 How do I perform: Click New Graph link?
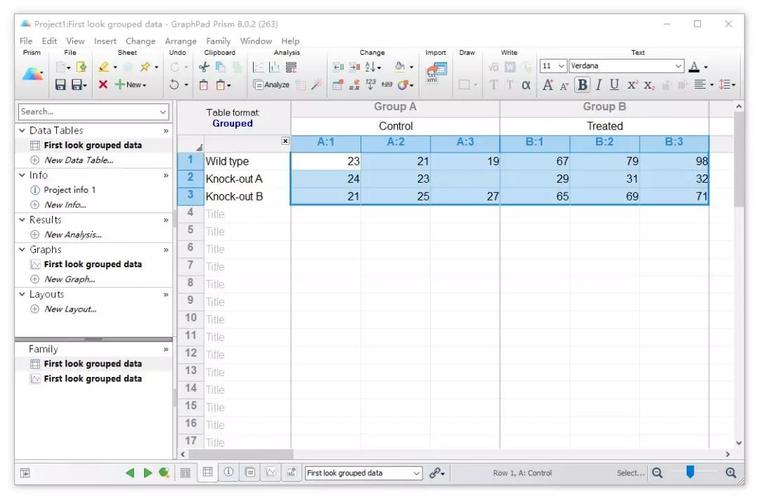[x=70, y=279]
